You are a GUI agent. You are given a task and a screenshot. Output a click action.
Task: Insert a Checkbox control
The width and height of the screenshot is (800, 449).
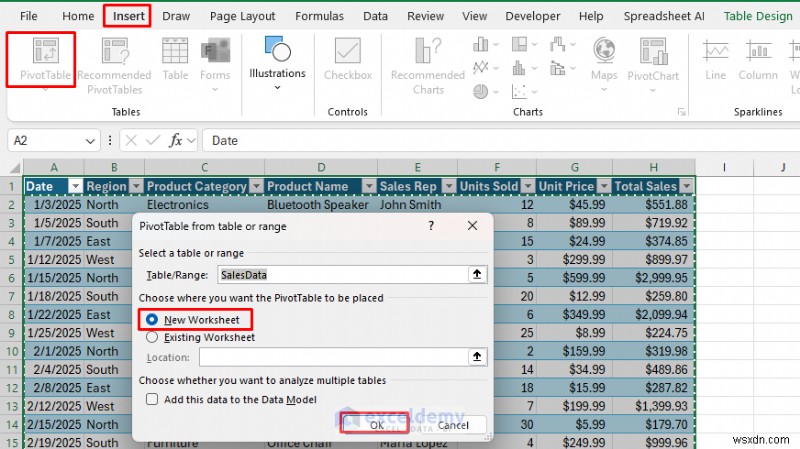pyautogui.click(x=347, y=59)
